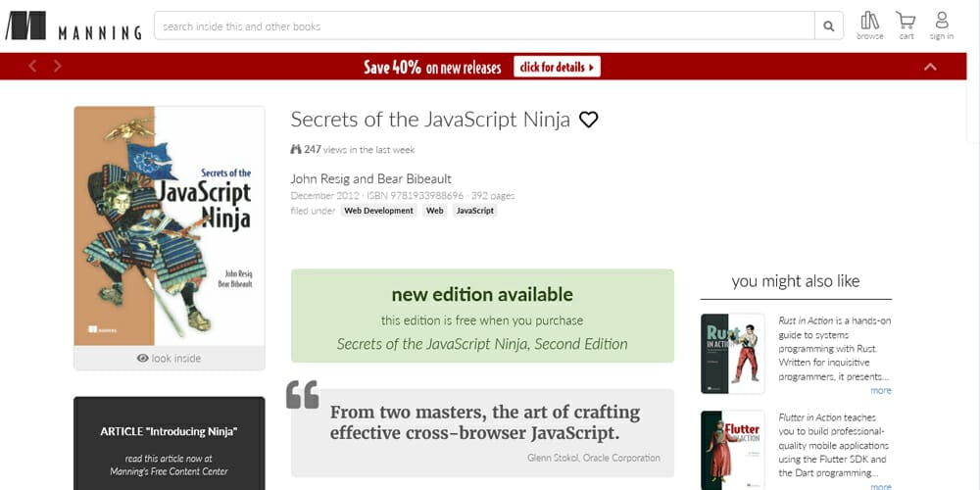Viewport: 980px width, 490px height.
Task: Open the shopping cart
Action: (x=906, y=25)
